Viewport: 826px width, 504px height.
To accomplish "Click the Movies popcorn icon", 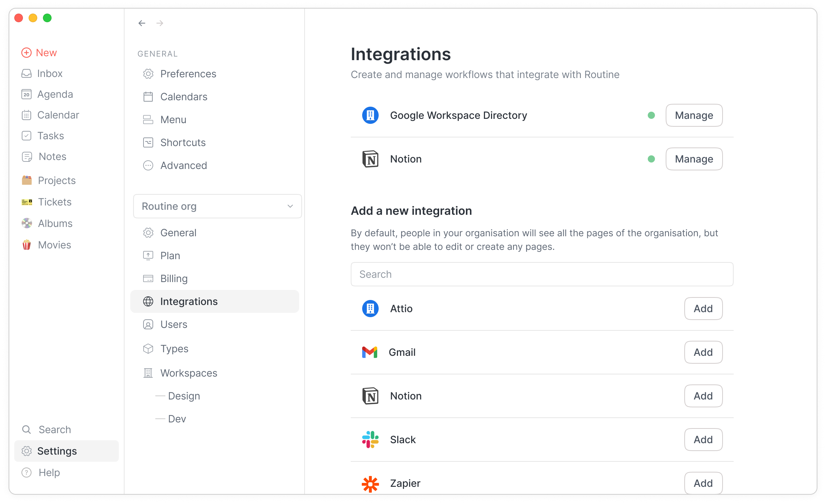I will 26,245.
